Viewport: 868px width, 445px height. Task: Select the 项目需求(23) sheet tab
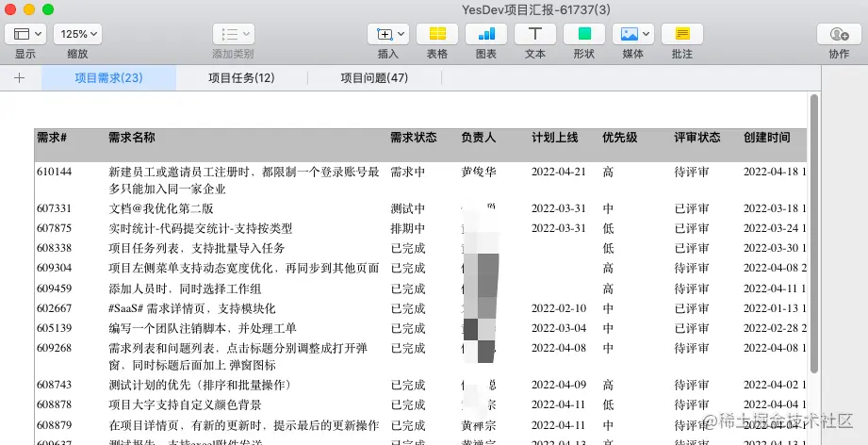[108, 78]
